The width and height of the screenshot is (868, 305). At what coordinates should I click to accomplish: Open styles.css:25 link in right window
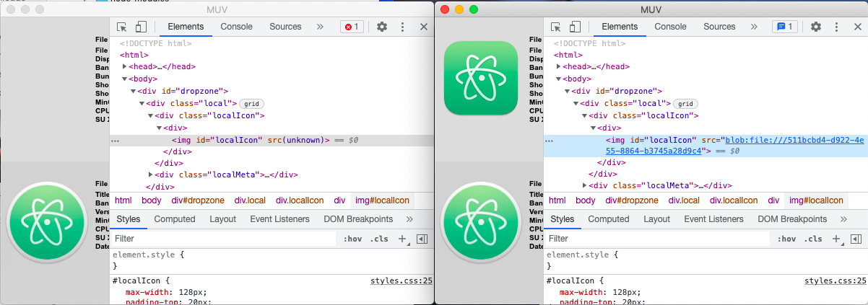pos(835,281)
